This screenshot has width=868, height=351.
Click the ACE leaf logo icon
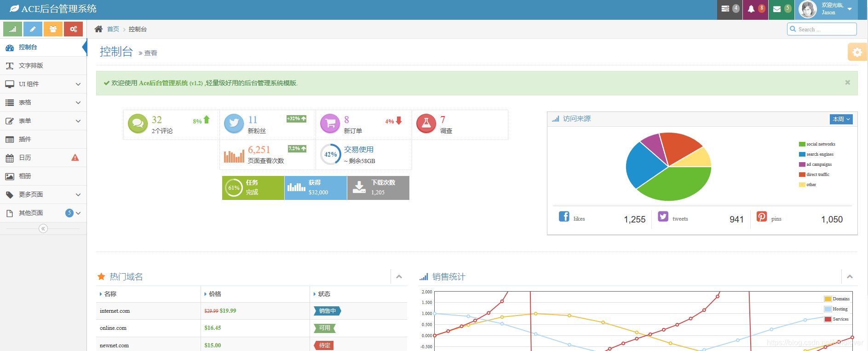(x=14, y=9)
